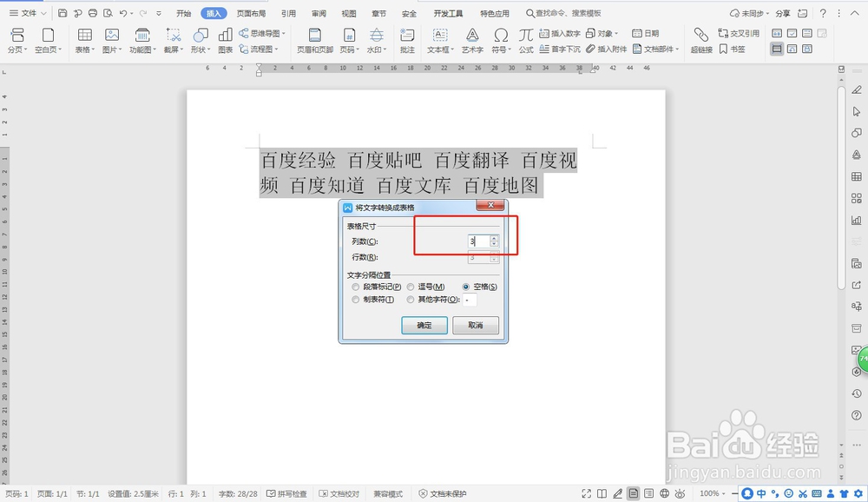This screenshot has height=502, width=868.
Task: Add a watermark (水印)
Action: (377, 41)
